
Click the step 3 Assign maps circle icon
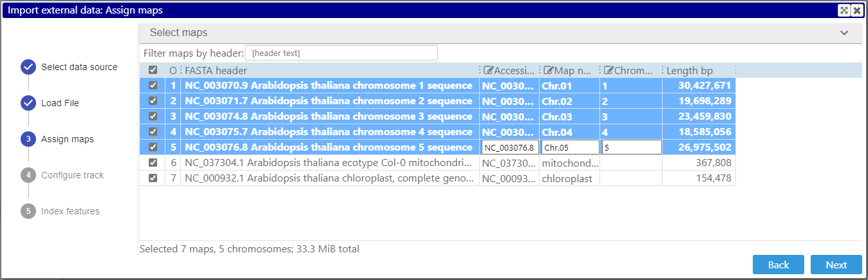(x=28, y=139)
